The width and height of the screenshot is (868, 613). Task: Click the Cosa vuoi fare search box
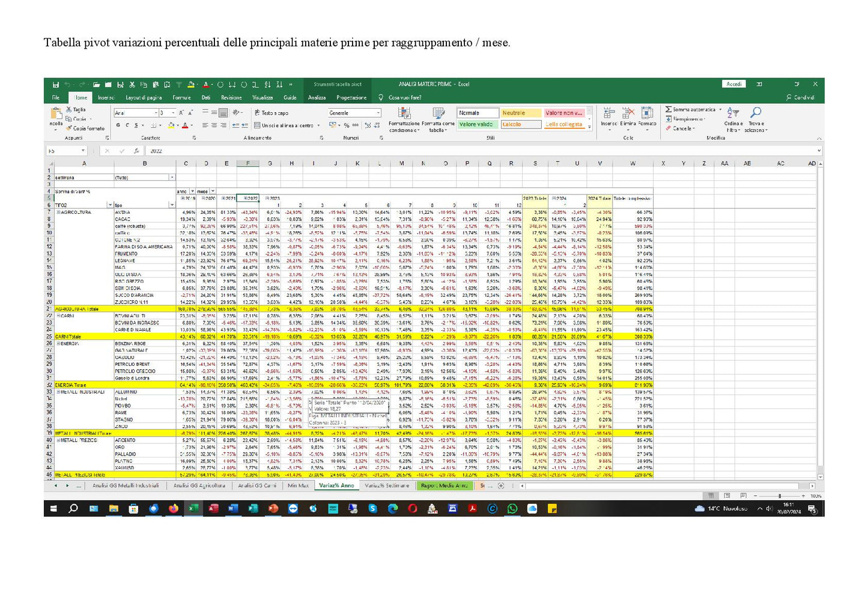(x=404, y=97)
